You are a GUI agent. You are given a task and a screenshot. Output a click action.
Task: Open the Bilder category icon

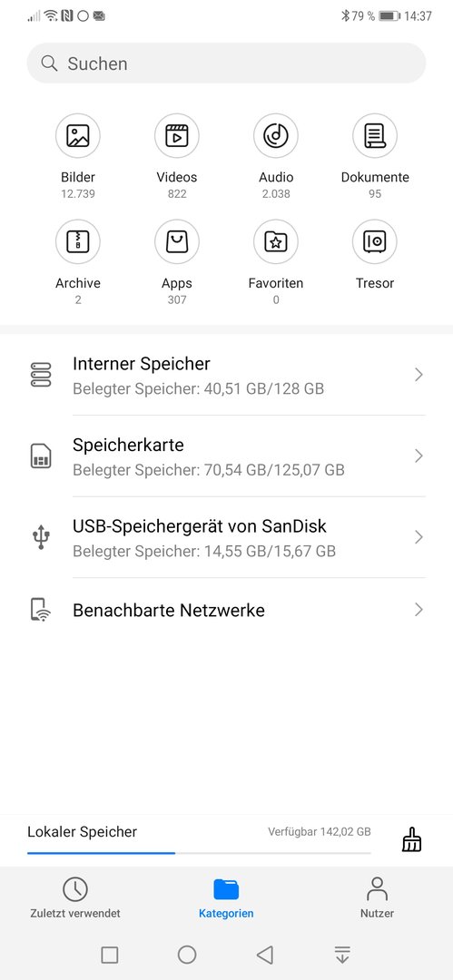78,135
